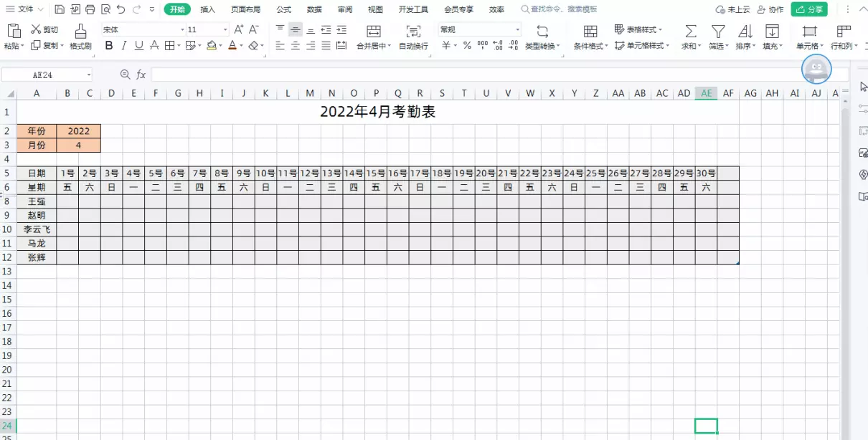Screen dimensions: 868x440
Task: Expand Paste (粘贴) dropdown arrow
Action: [22, 46]
